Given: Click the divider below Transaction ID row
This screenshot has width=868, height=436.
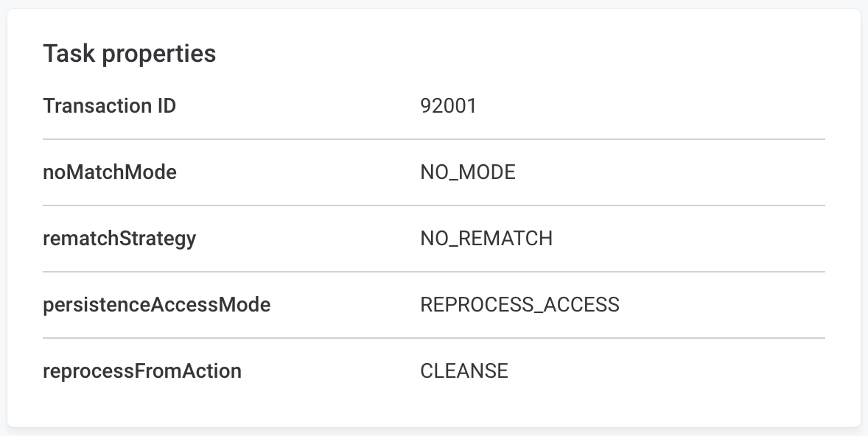Looking at the screenshot, I should point(434,139).
